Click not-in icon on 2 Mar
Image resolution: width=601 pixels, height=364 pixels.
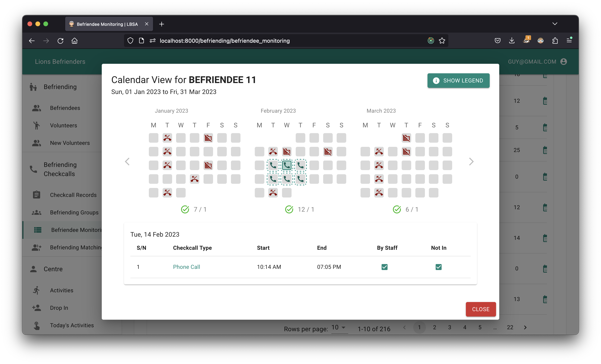(x=406, y=138)
